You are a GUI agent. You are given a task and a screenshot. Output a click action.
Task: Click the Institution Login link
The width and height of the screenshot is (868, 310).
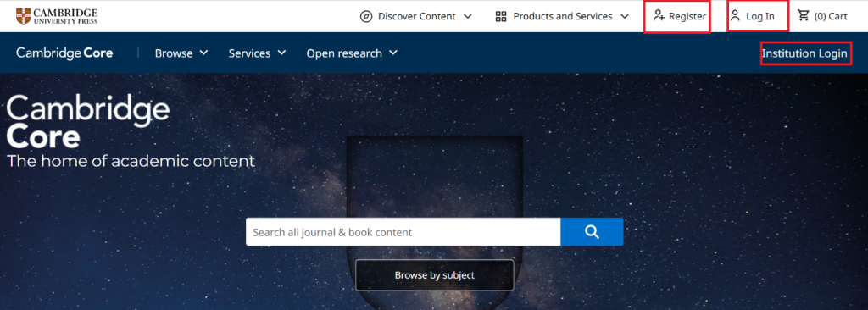click(804, 53)
